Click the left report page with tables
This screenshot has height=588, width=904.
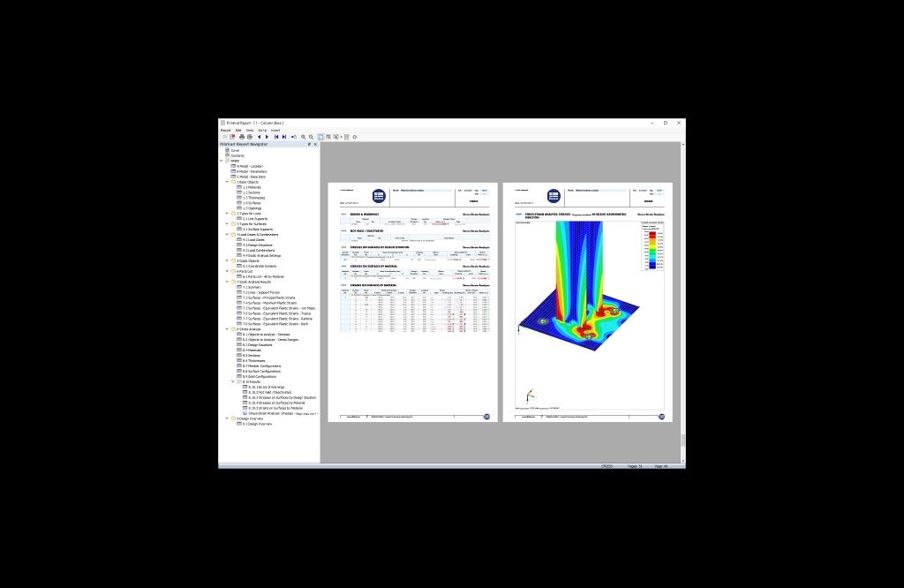click(x=413, y=302)
